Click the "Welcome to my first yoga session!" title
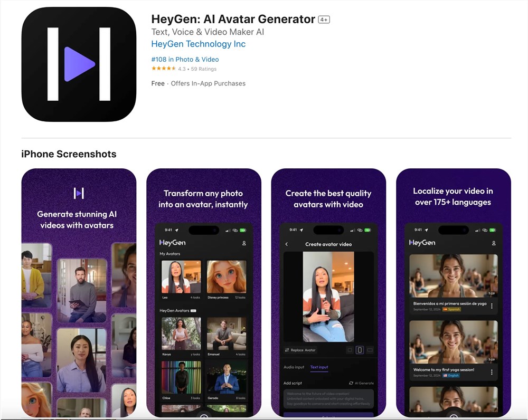 [x=444, y=369]
